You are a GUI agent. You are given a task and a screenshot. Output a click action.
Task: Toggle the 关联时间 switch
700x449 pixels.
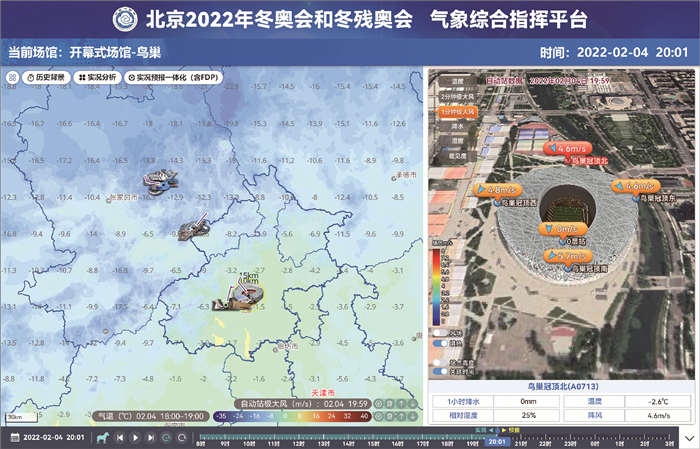[441, 372]
